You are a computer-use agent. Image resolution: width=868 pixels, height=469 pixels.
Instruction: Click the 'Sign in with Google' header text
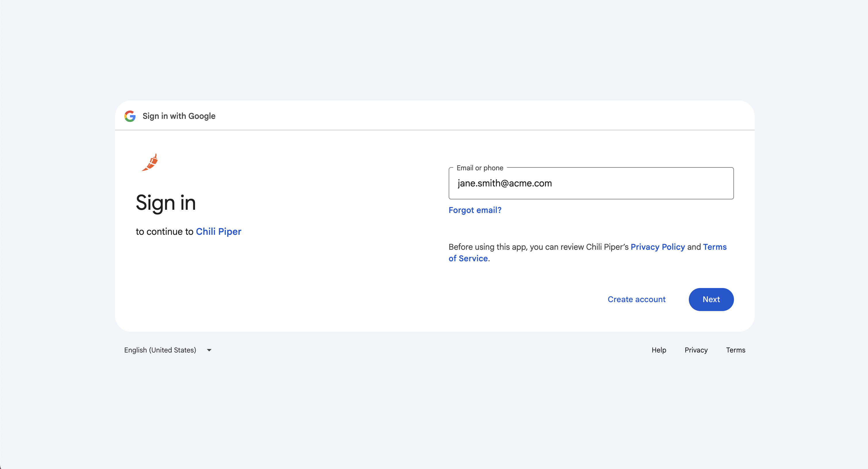tap(179, 116)
